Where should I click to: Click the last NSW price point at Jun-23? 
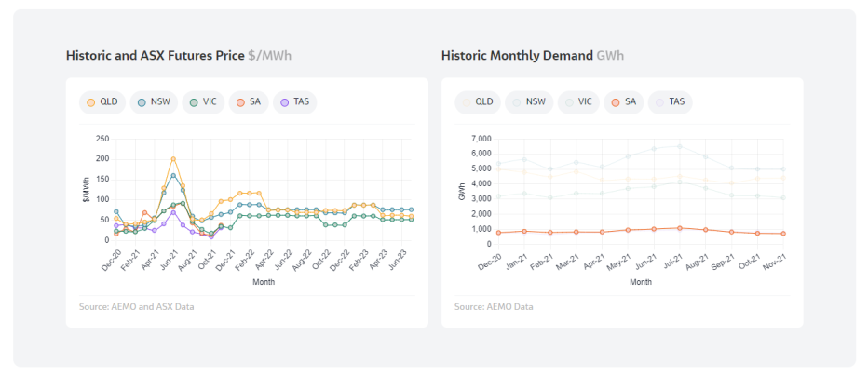[x=413, y=209]
